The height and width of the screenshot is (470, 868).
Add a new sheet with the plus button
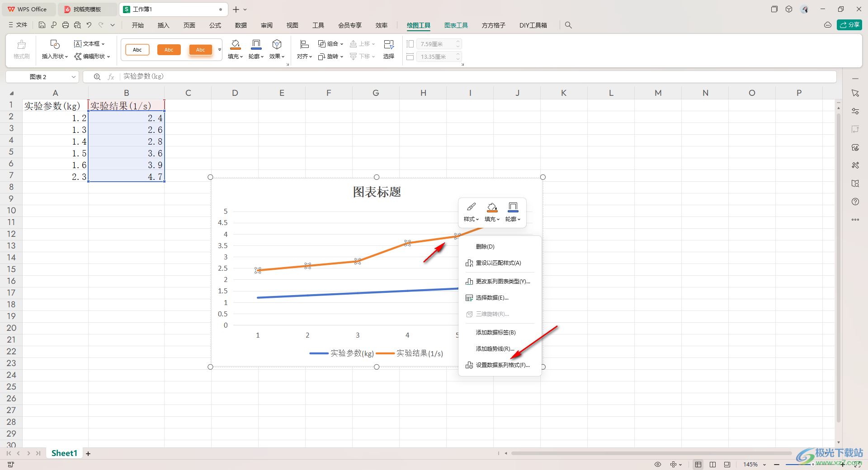click(x=88, y=454)
